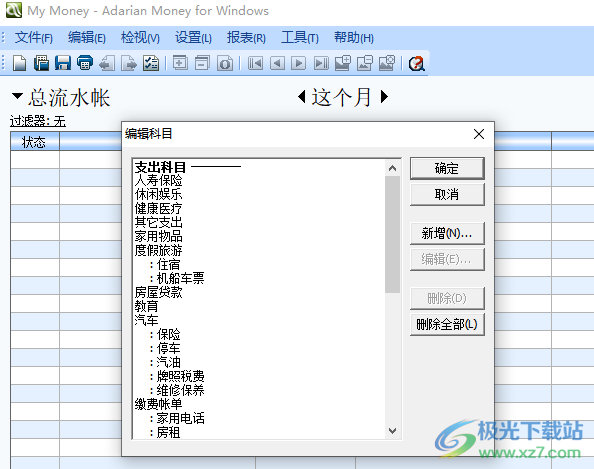Image resolution: width=594 pixels, height=469 pixels.
Task: Expand the 总流水帐 account dropdown arrow
Action: [x=17, y=96]
